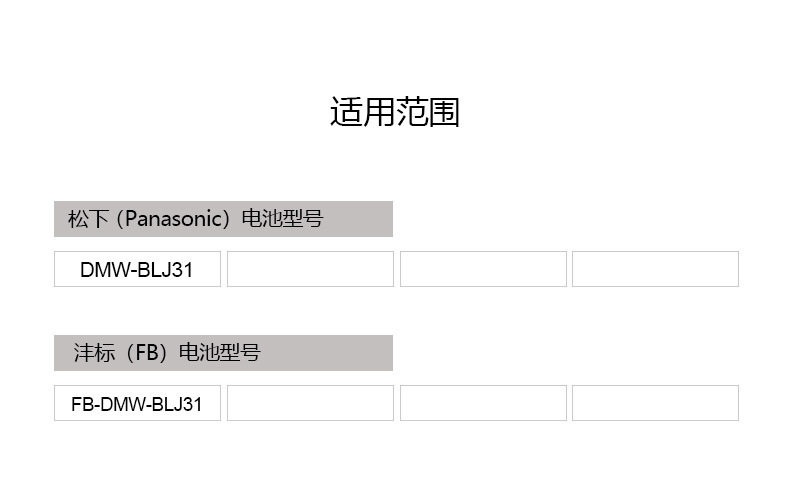Select the third cell in Panasonic row
The height and width of the screenshot is (498, 790).
pyautogui.click(x=483, y=269)
